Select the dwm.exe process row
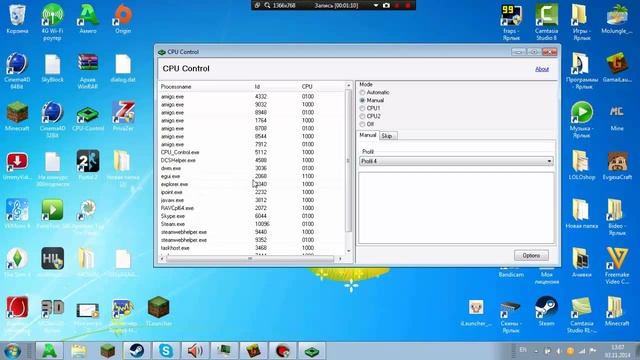This screenshot has width=640, height=360. click(x=252, y=168)
